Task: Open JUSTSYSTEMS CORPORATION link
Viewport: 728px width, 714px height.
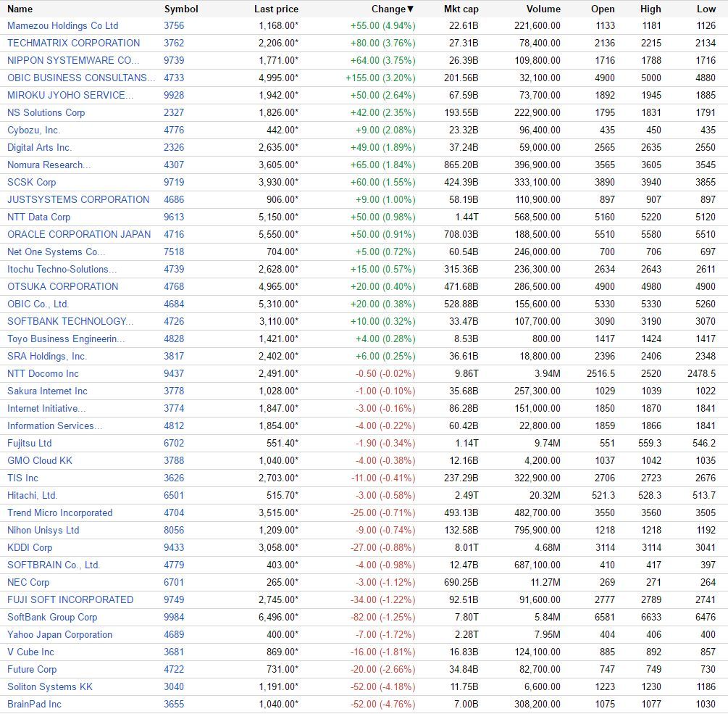Action: click(x=78, y=199)
